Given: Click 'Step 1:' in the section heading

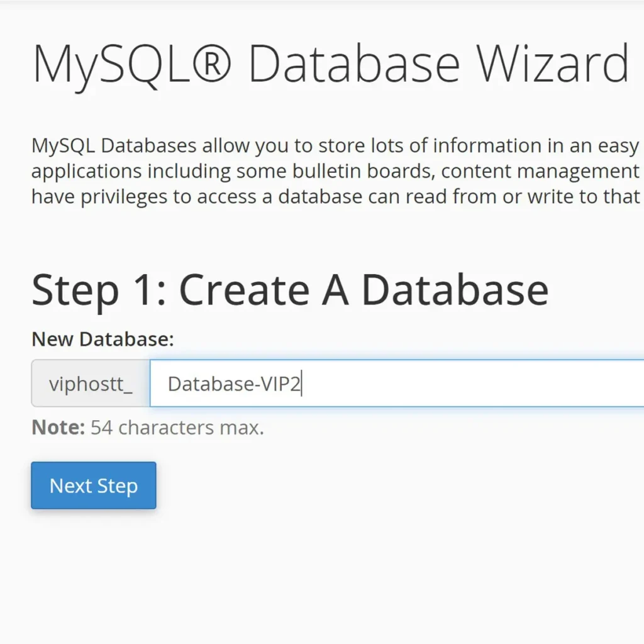Looking at the screenshot, I should (x=99, y=291).
